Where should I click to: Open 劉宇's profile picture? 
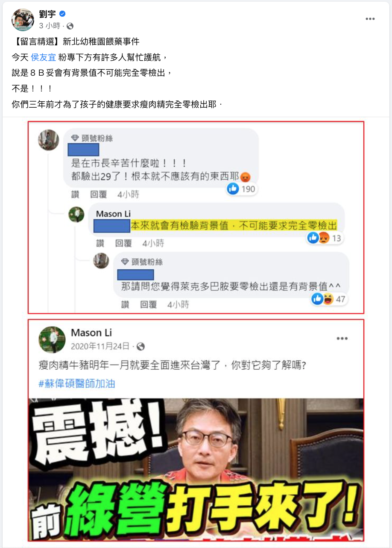(x=23, y=20)
